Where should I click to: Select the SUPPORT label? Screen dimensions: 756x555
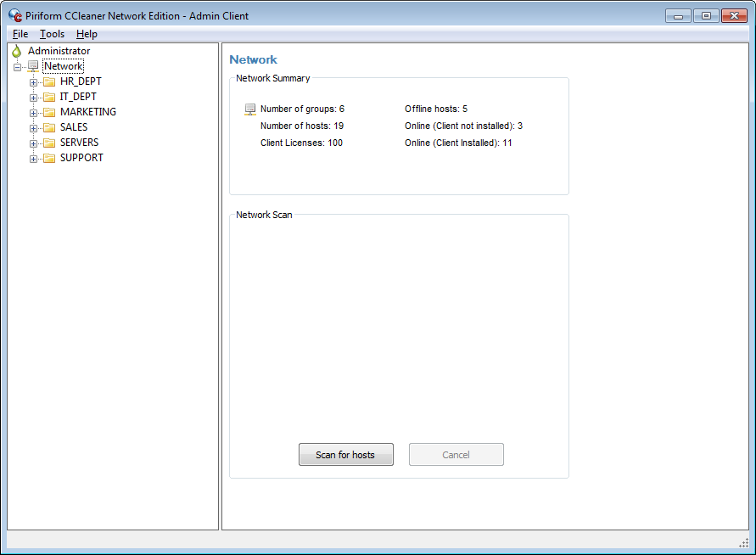81,158
